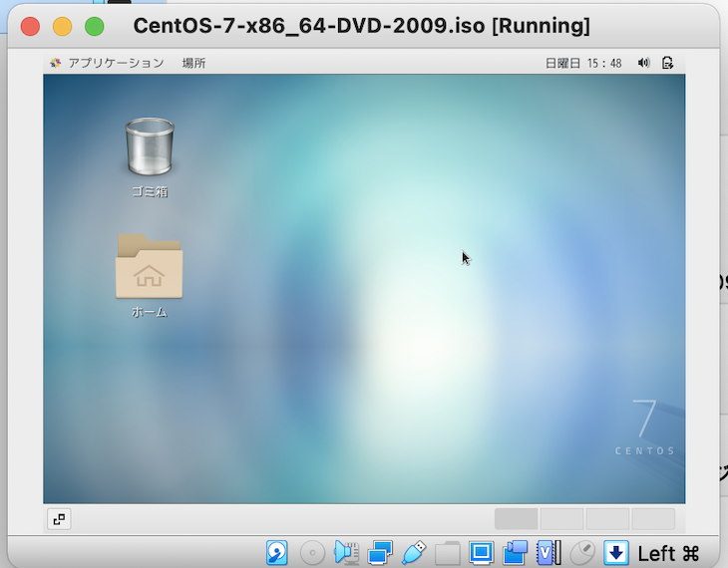The image size is (728, 568).
Task: Open the アプリケーション menu
Action: point(116,63)
